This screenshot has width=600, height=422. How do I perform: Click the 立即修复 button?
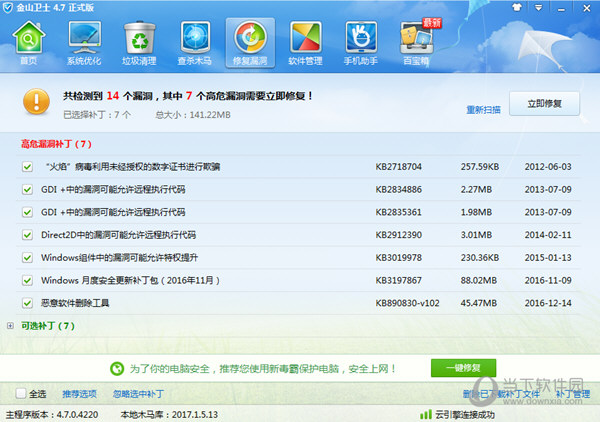(x=544, y=103)
